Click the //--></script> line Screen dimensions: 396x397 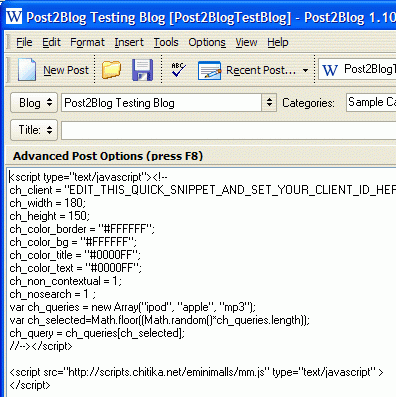tap(41, 346)
